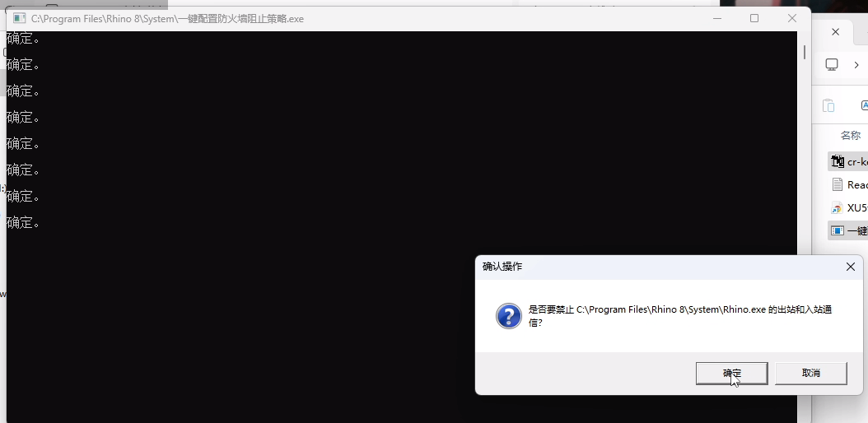Select the 一键 exe file in Explorer
The height and width of the screenshot is (423, 868).
point(848,230)
